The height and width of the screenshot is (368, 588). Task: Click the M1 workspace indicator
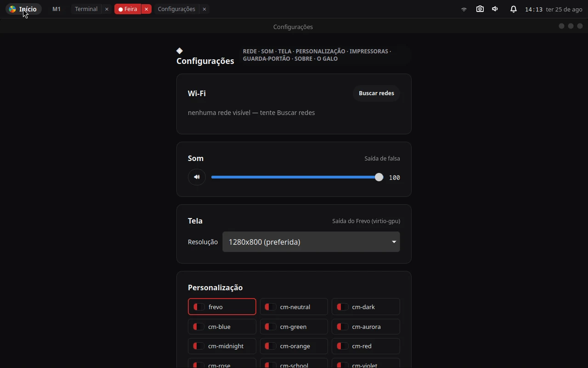(x=57, y=9)
